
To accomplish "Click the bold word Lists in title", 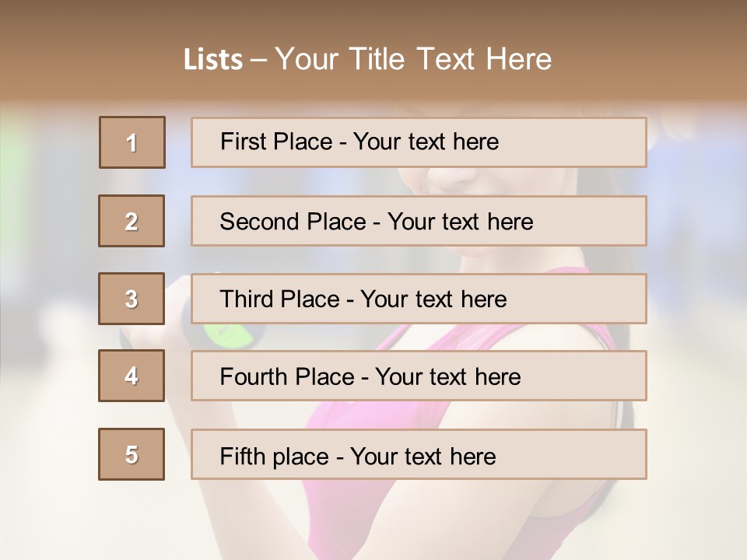I will tap(212, 60).
